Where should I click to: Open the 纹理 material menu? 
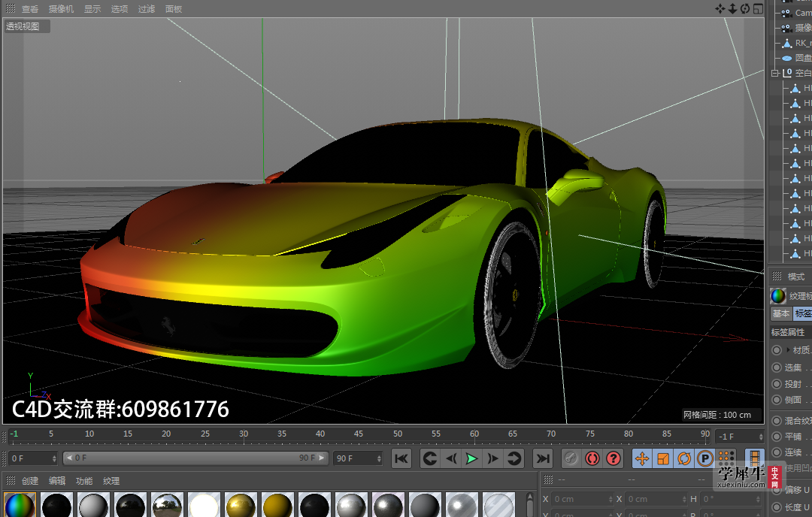[111, 481]
